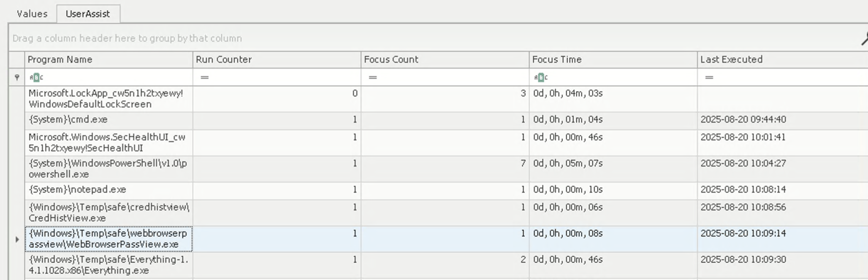Select the CredHistView.exe program row
The height and width of the screenshot is (280, 868).
tap(108, 213)
